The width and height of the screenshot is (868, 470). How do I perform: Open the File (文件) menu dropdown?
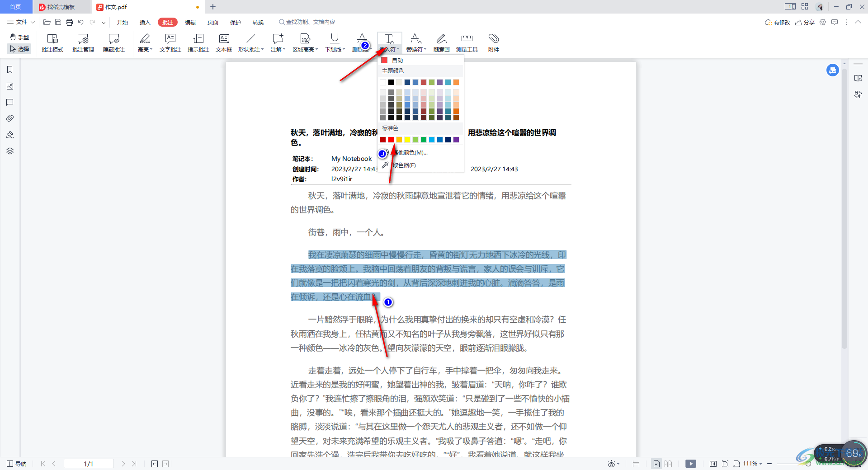(21, 22)
